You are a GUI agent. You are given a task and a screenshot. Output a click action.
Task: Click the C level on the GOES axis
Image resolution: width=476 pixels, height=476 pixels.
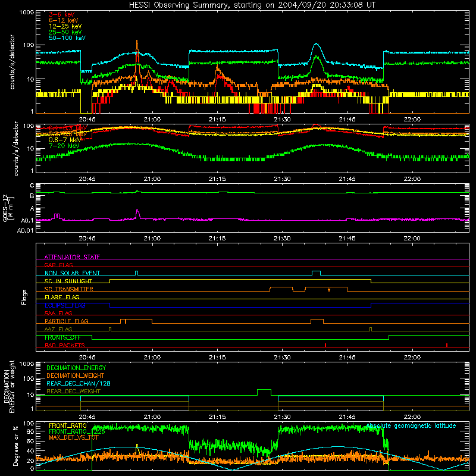(32, 185)
